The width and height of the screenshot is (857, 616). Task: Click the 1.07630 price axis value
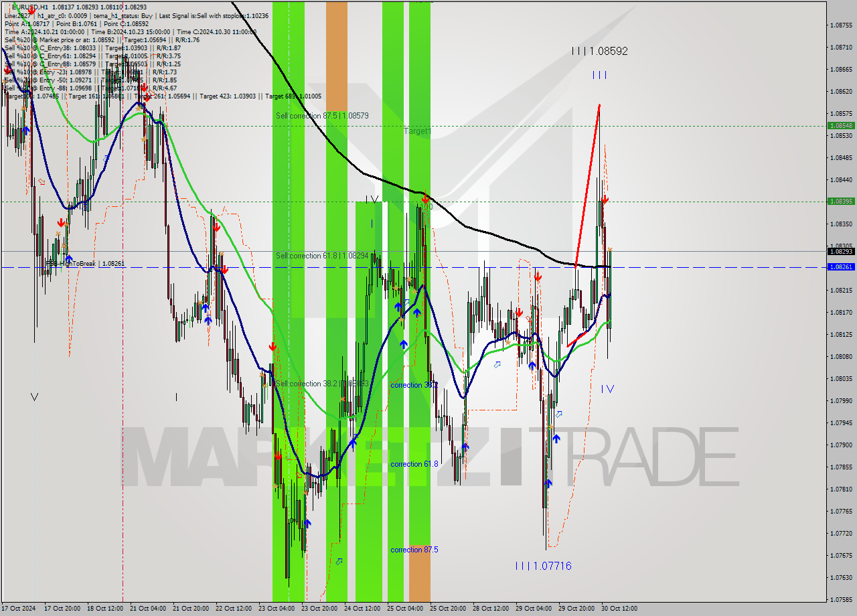tap(841, 578)
